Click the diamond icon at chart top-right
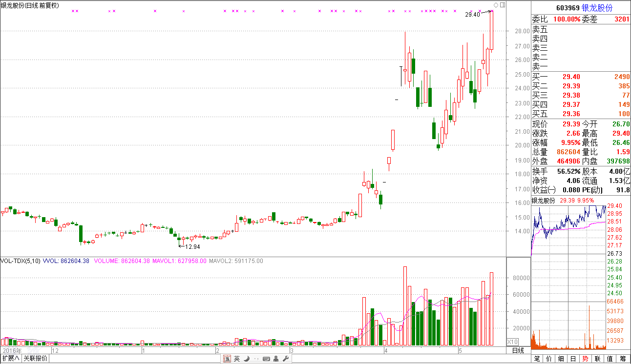 496,5
